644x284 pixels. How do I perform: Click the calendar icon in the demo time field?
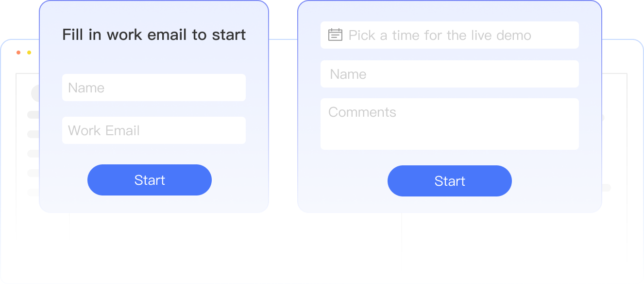335,35
